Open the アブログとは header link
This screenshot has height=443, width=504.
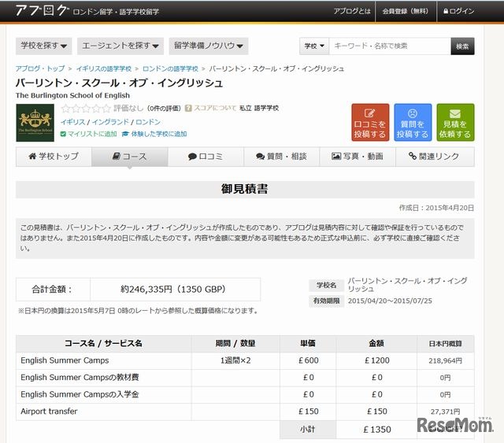352,11
